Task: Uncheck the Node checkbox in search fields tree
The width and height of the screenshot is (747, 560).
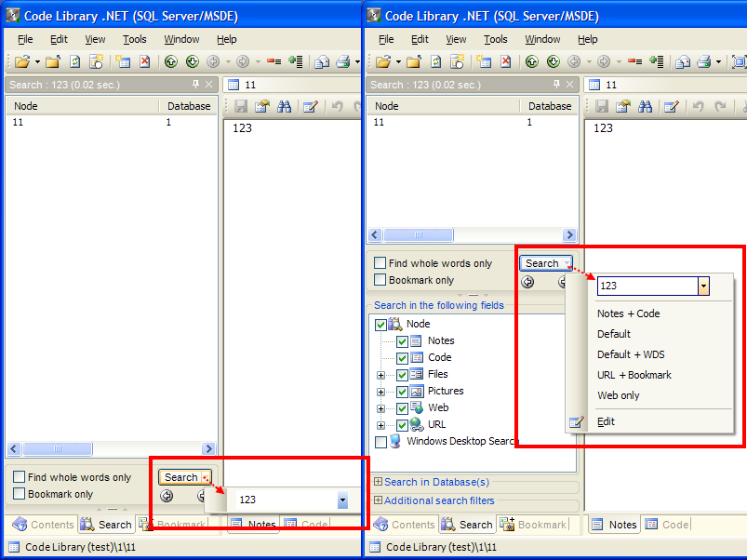Action: click(x=380, y=325)
